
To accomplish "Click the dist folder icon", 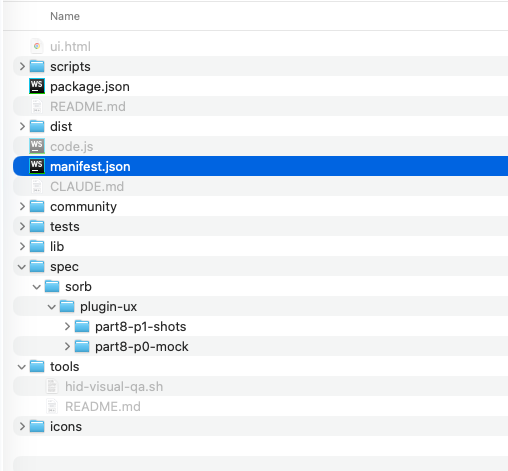I will [x=37, y=126].
